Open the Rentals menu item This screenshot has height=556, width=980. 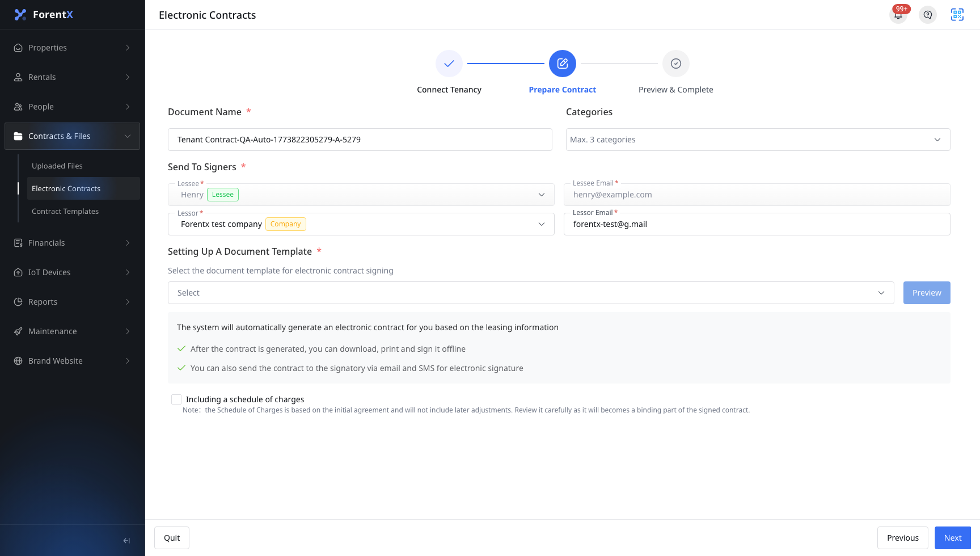click(73, 77)
